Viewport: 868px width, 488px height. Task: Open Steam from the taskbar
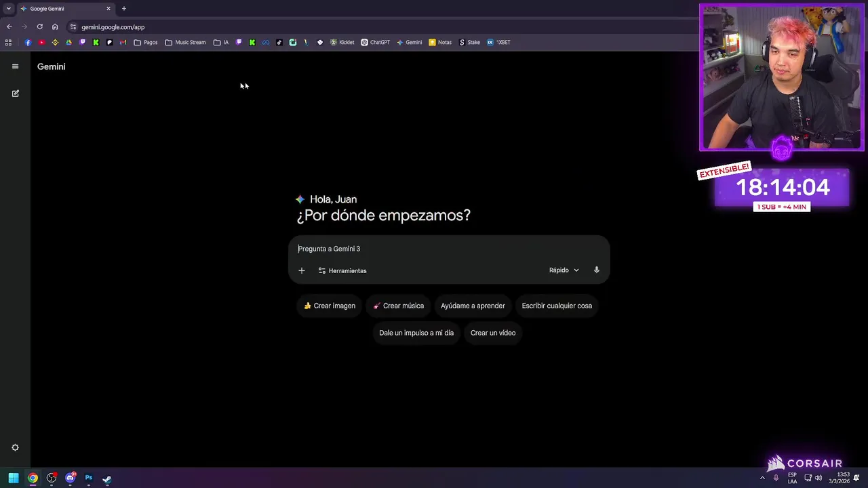tap(106, 478)
